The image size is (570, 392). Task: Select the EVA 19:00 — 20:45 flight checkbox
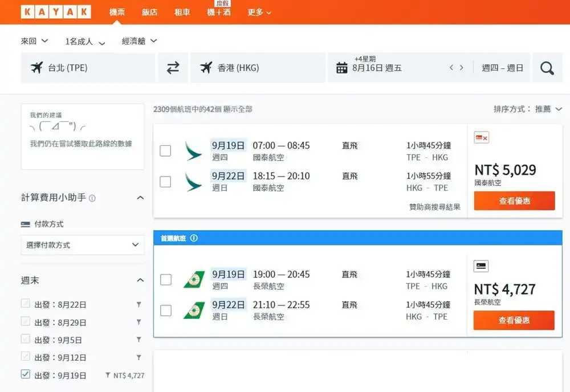[166, 280]
